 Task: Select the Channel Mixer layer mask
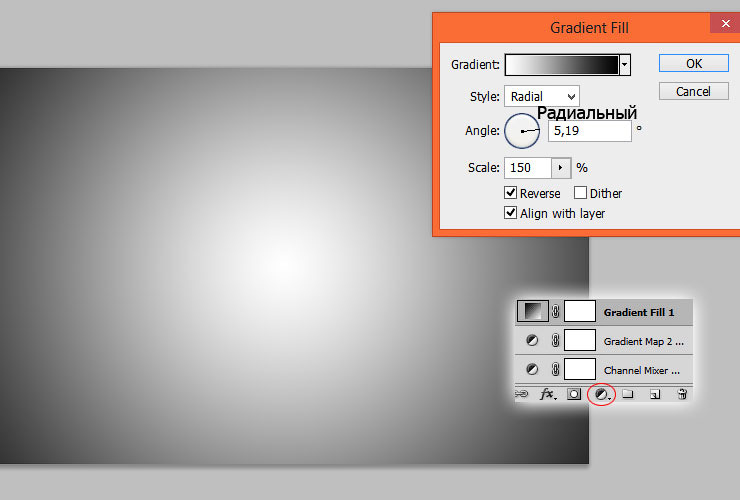(580, 369)
